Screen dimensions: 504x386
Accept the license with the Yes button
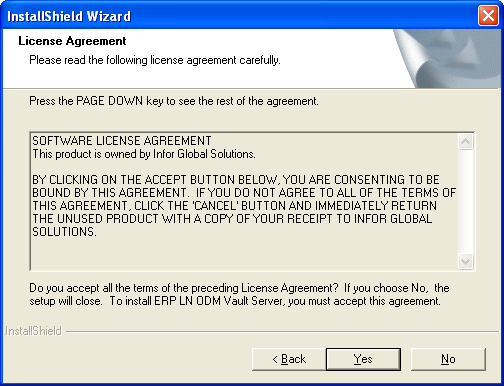pyautogui.click(x=363, y=359)
